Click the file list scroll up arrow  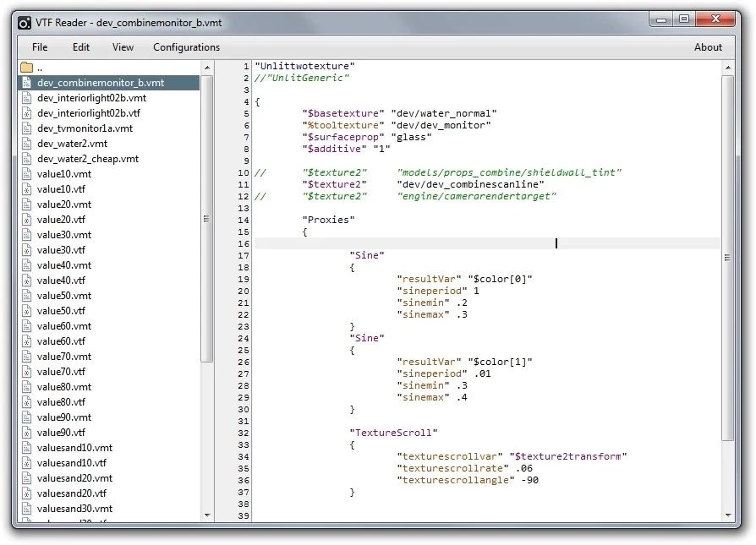[206, 67]
